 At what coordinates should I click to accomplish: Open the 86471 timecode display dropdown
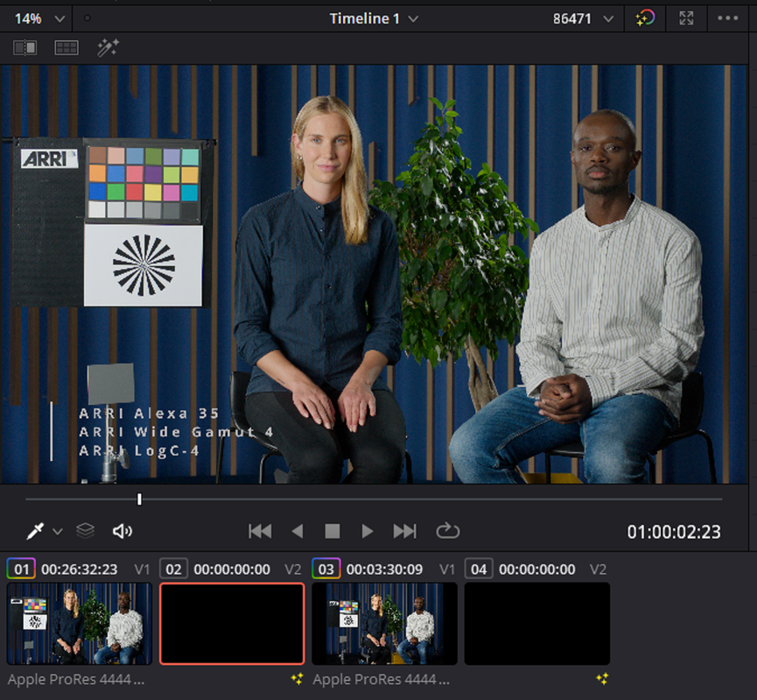click(x=583, y=19)
